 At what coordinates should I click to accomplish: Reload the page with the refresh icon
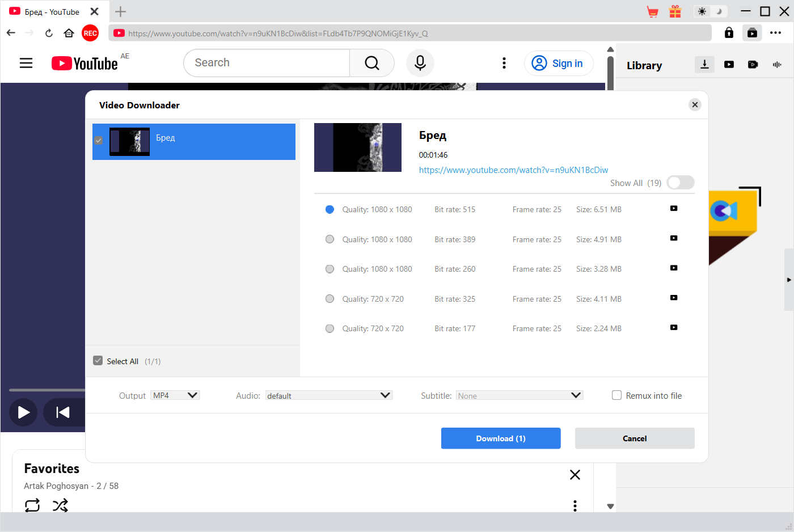(49, 33)
